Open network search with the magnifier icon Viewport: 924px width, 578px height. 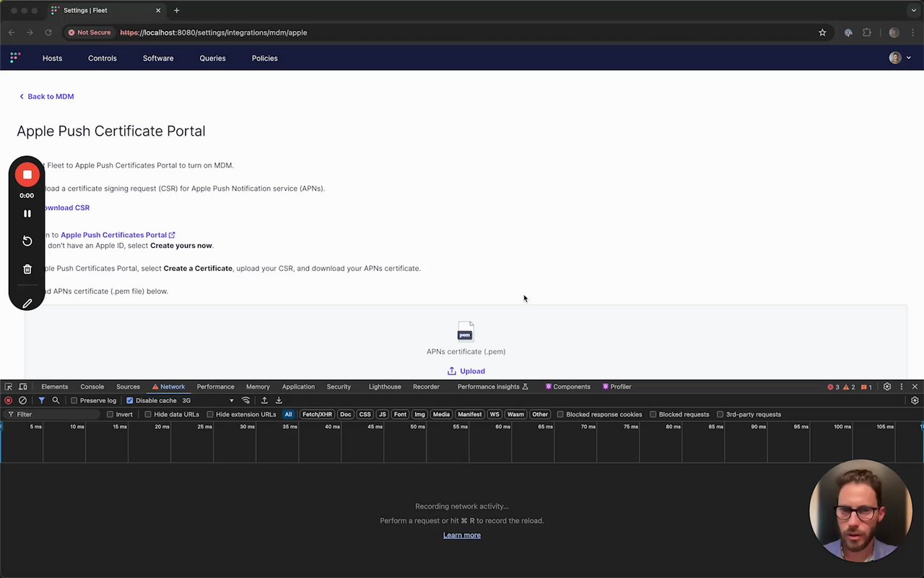coord(56,400)
